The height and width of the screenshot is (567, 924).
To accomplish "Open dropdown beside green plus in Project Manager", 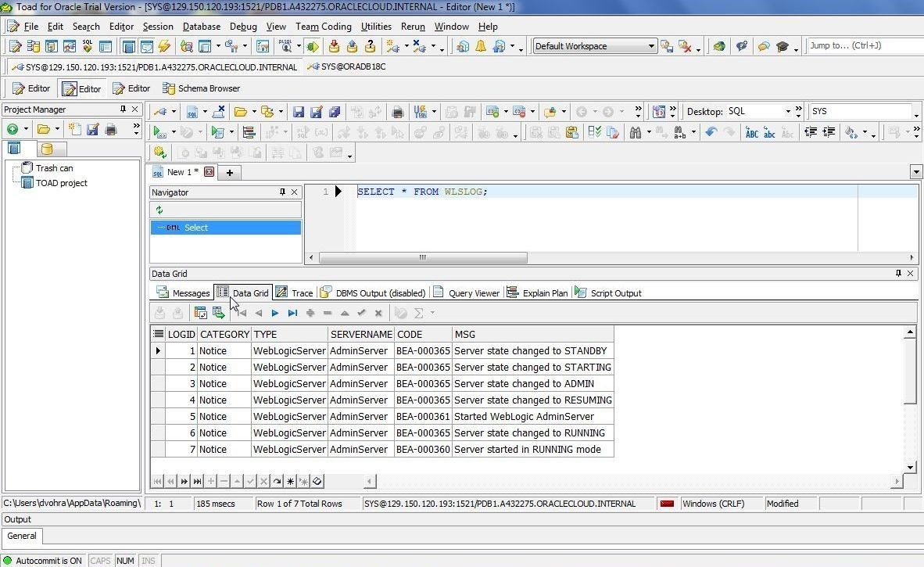I will [x=26, y=129].
